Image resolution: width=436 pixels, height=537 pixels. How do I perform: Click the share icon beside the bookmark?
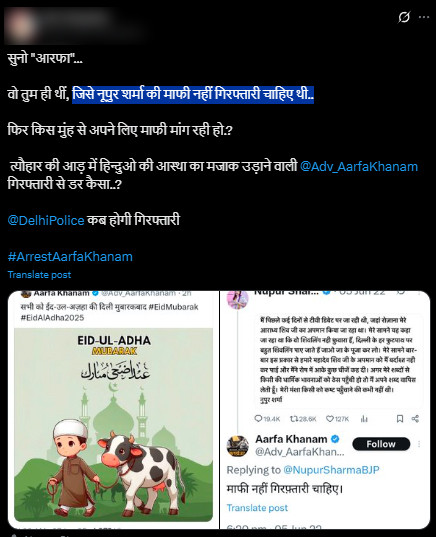tap(415, 419)
